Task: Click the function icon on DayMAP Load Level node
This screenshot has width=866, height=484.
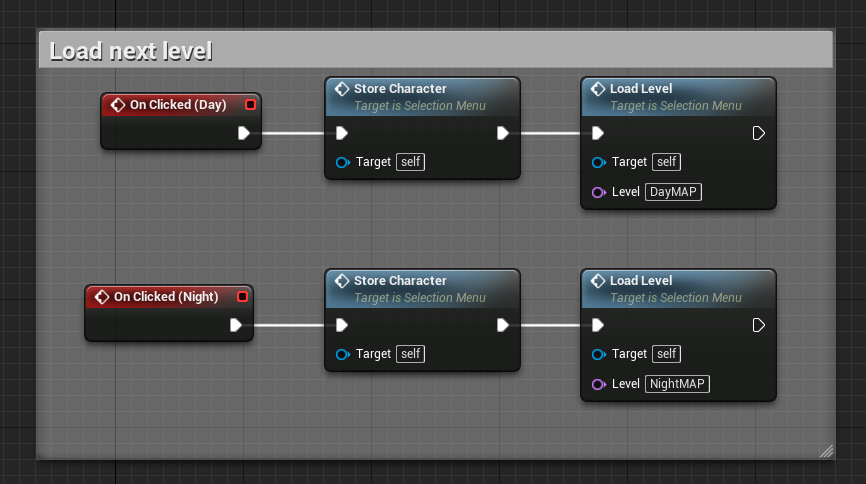Action: click(598, 89)
